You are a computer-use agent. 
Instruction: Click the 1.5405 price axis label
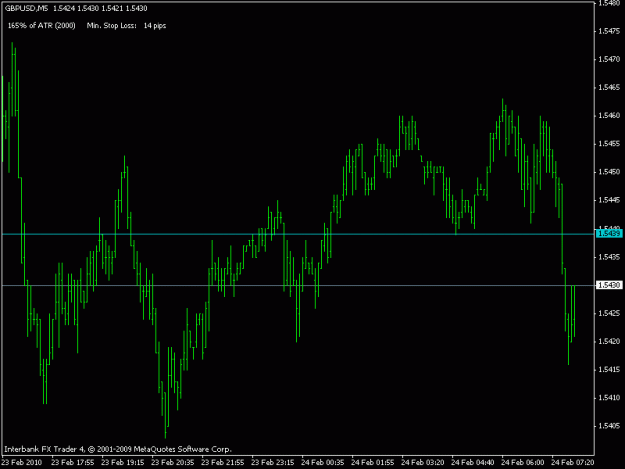pyautogui.click(x=609, y=426)
